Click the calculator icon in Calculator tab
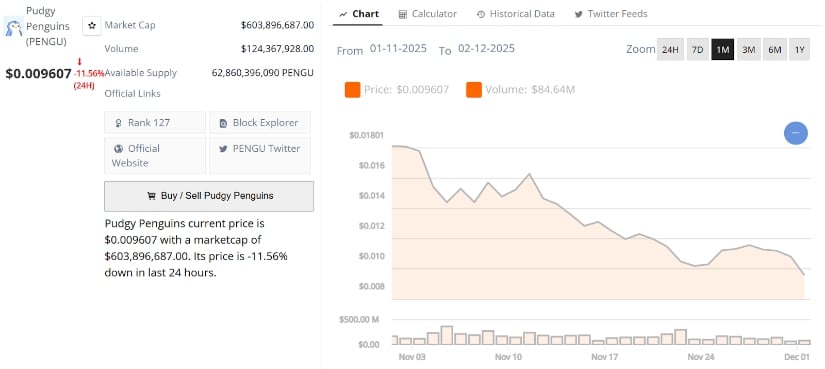 (403, 14)
